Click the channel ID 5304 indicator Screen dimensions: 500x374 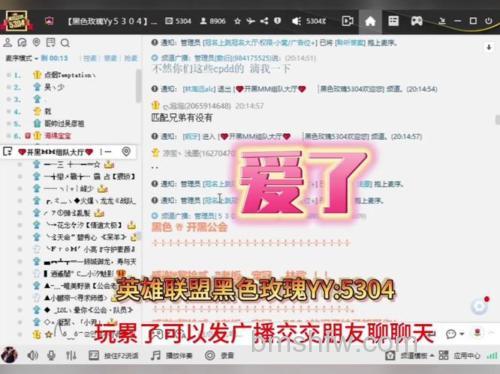tap(179, 21)
